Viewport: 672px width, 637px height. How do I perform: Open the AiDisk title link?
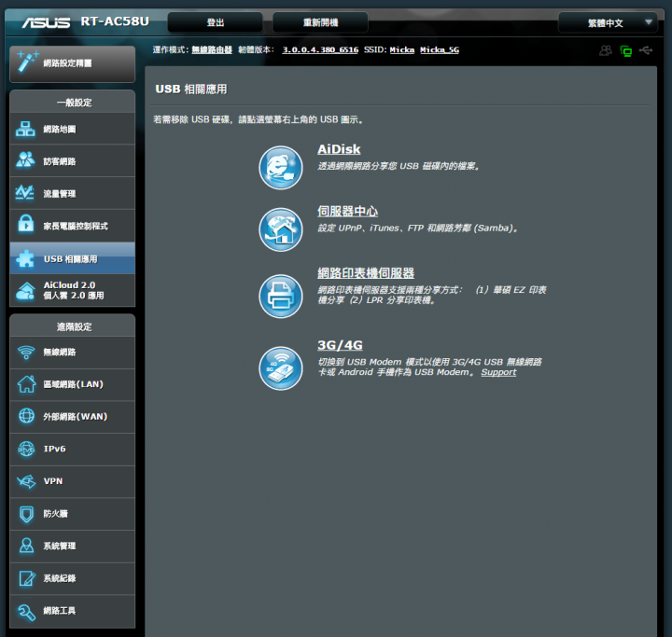click(339, 149)
